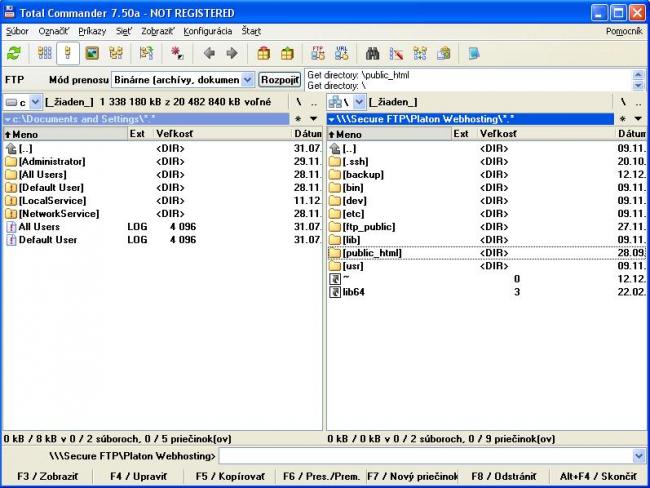Open the Označiť menu
Screen dimensions: 650x488
pyautogui.click(x=54, y=31)
